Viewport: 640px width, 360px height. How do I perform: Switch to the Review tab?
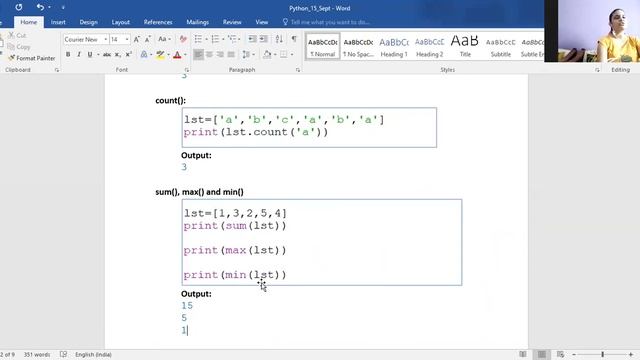[x=232, y=22]
